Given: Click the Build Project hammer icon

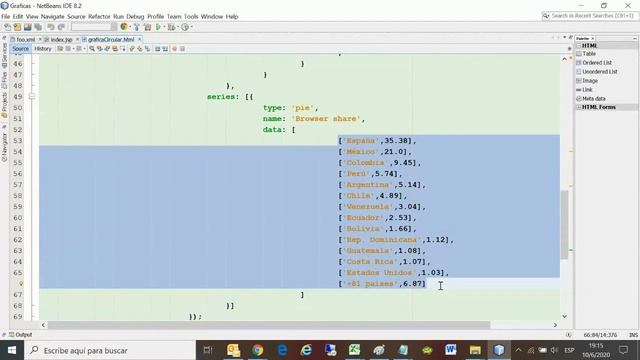Looking at the screenshot, I should tap(137, 27).
